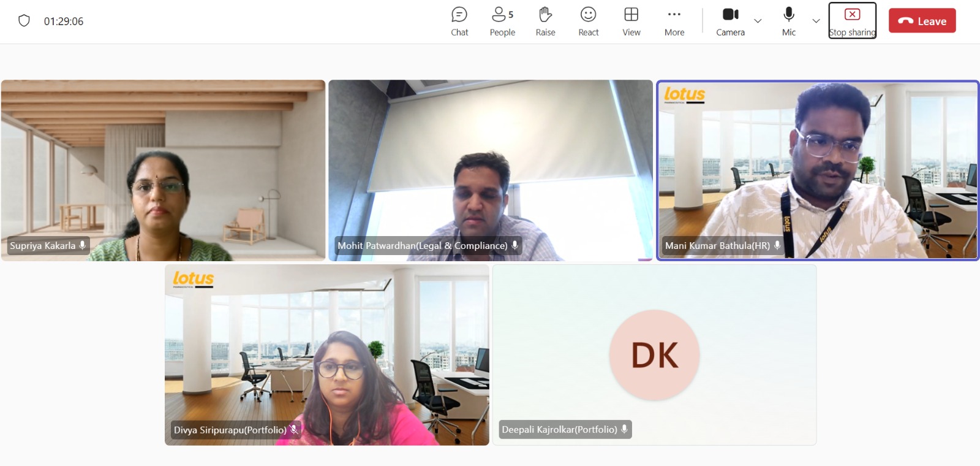Show the People participants list
980x466 pixels.
point(502,21)
